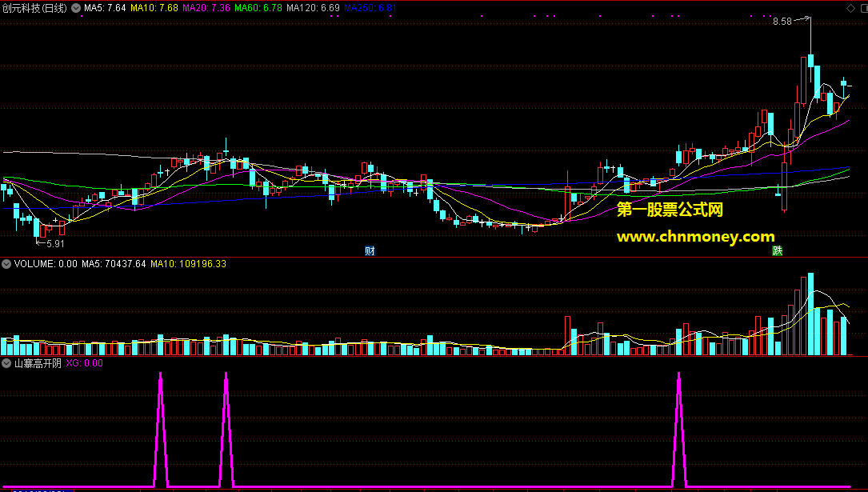Click the MA120: 6.69 label

(313, 8)
